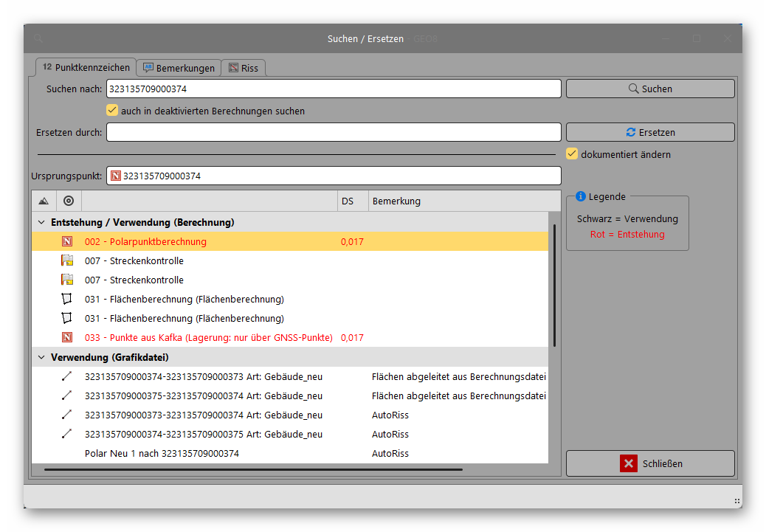Click the red X icon on Schließen
The height and width of the screenshot is (532, 766).
pyautogui.click(x=629, y=463)
